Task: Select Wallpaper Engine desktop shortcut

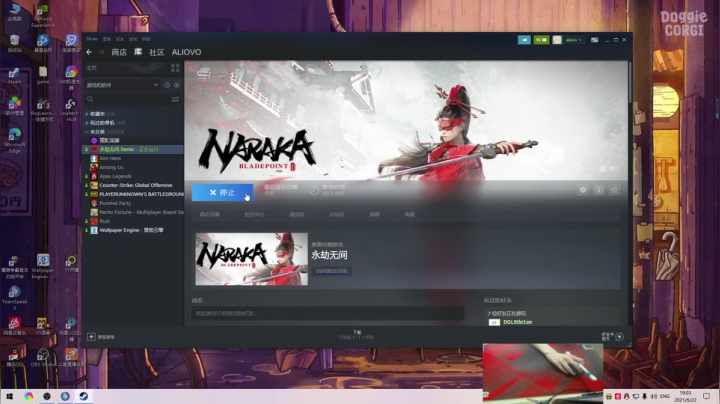Action: (x=43, y=266)
